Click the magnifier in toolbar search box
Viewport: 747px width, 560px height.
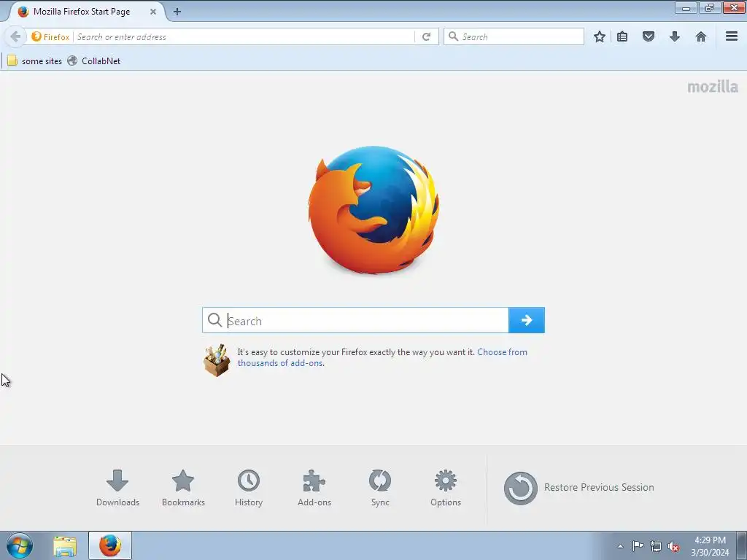[x=454, y=36]
